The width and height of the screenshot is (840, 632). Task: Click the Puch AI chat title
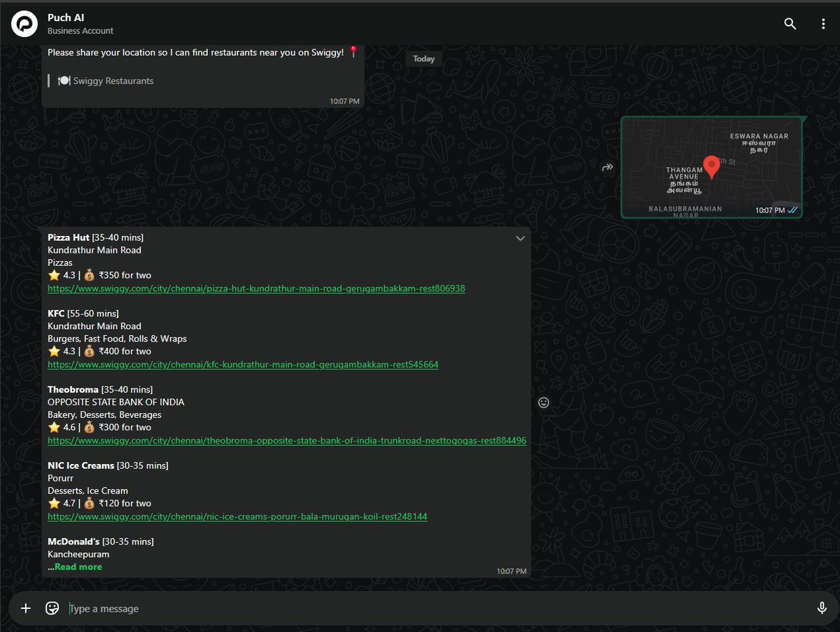[x=66, y=17]
